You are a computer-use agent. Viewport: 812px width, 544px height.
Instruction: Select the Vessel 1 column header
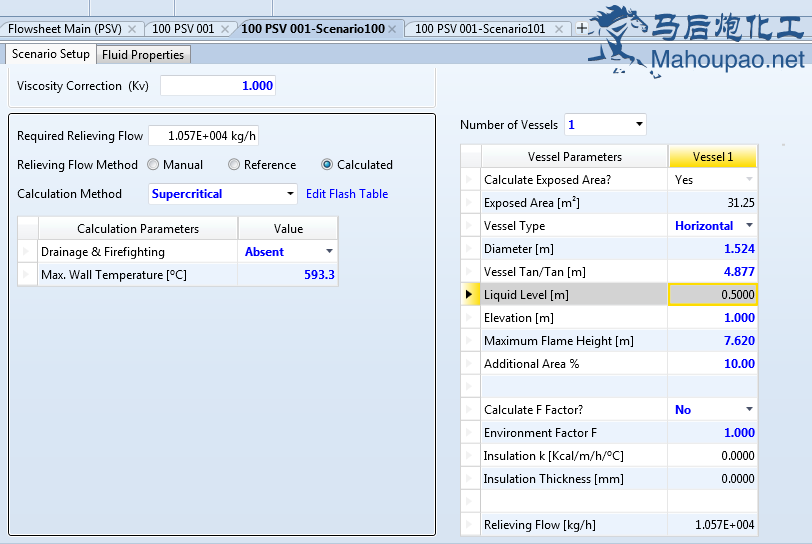pos(713,156)
